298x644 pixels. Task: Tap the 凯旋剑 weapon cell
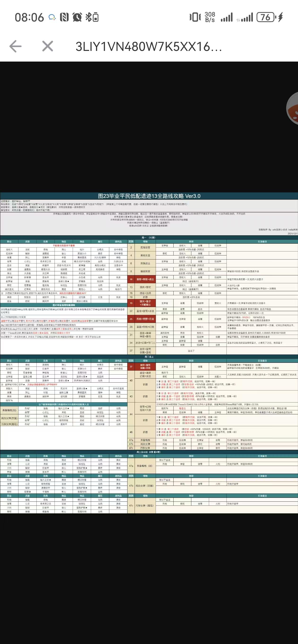[x=27, y=297]
